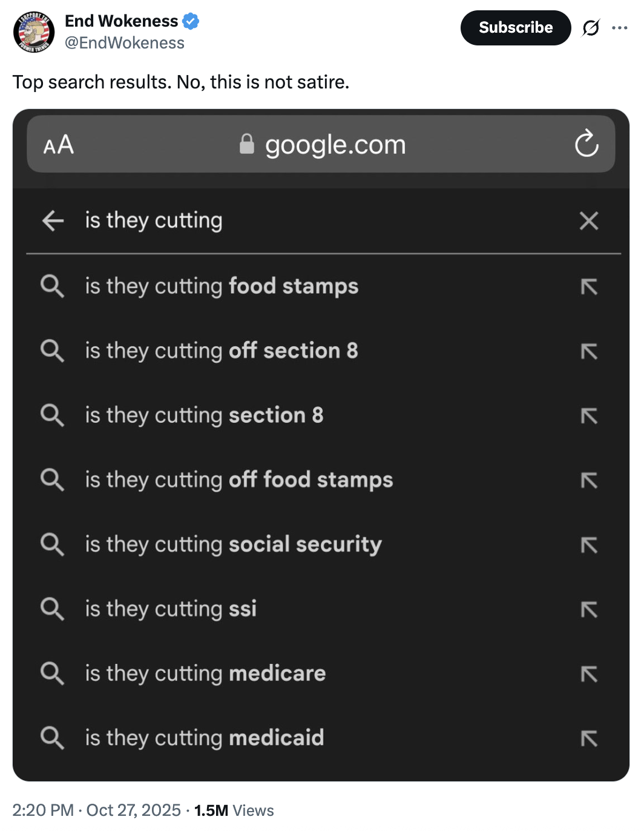Click the google.com address bar
The height and width of the screenshot is (831, 644).
click(335, 144)
